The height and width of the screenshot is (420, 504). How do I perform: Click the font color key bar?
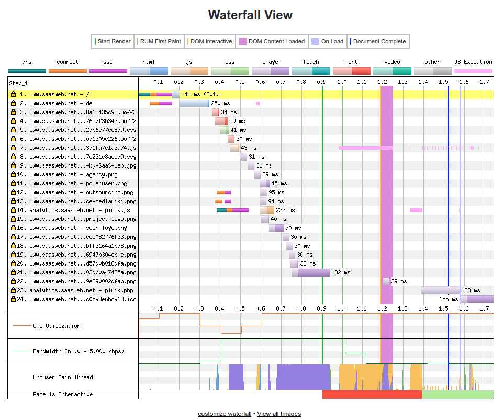coord(352,71)
